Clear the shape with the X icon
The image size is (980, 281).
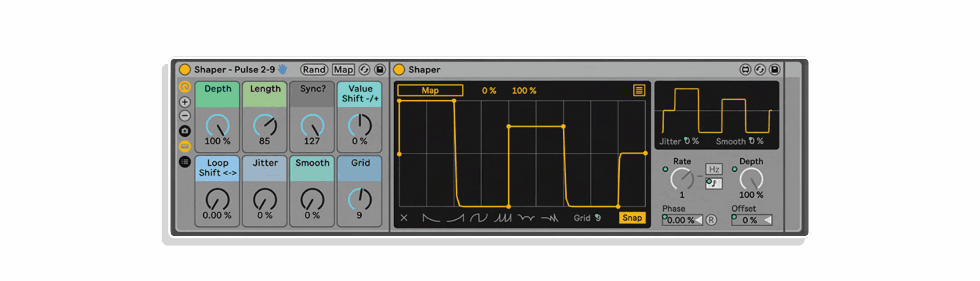click(x=404, y=218)
